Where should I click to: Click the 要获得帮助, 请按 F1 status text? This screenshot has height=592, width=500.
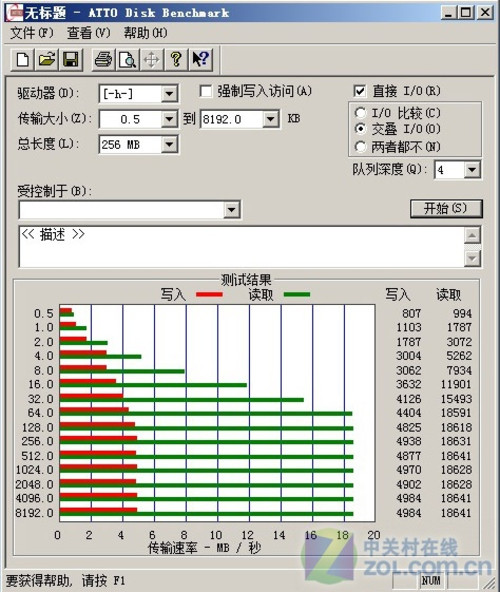65,581
